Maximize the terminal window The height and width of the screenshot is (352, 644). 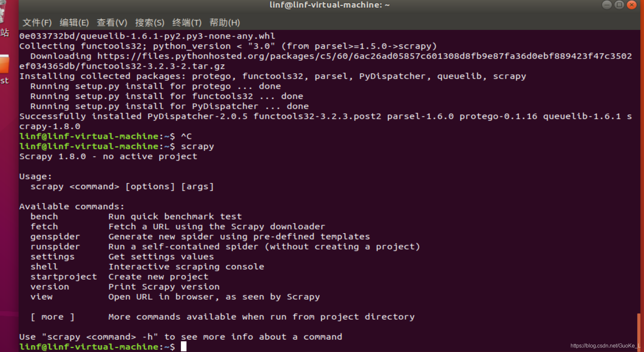(x=619, y=5)
